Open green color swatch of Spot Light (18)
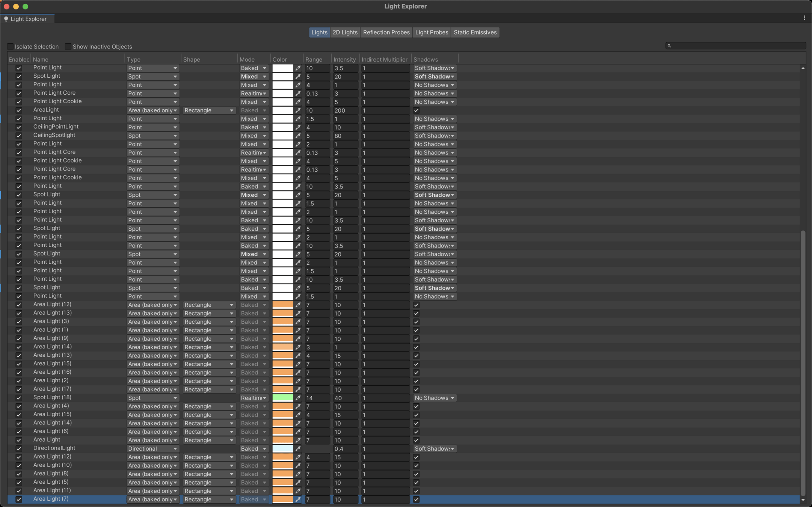Image resolution: width=812 pixels, height=507 pixels. [x=282, y=398]
